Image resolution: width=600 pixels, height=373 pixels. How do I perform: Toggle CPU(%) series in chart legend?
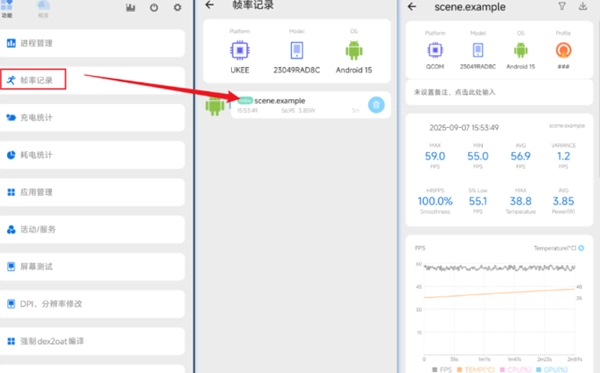coord(515,370)
